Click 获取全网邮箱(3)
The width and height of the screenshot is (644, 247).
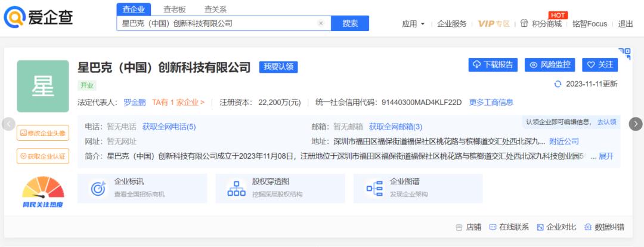point(395,127)
